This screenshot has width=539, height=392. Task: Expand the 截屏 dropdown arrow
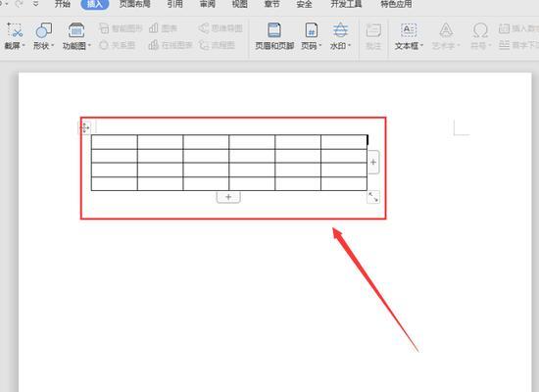pyautogui.click(x=24, y=45)
